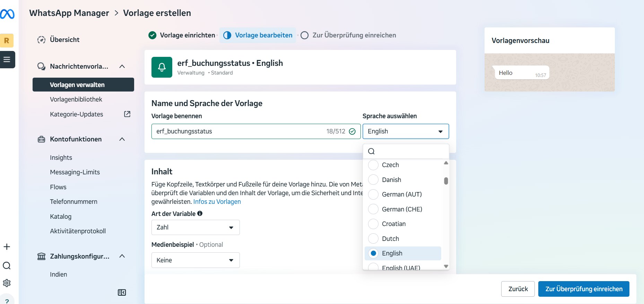644x304 pixels.
Task: Click the search icon in language dropdown
Action: click(x=371, y=151)
